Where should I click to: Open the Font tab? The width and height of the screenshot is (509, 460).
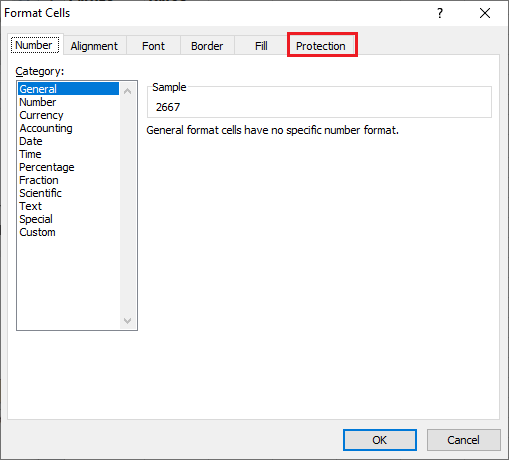click(153, 46)
